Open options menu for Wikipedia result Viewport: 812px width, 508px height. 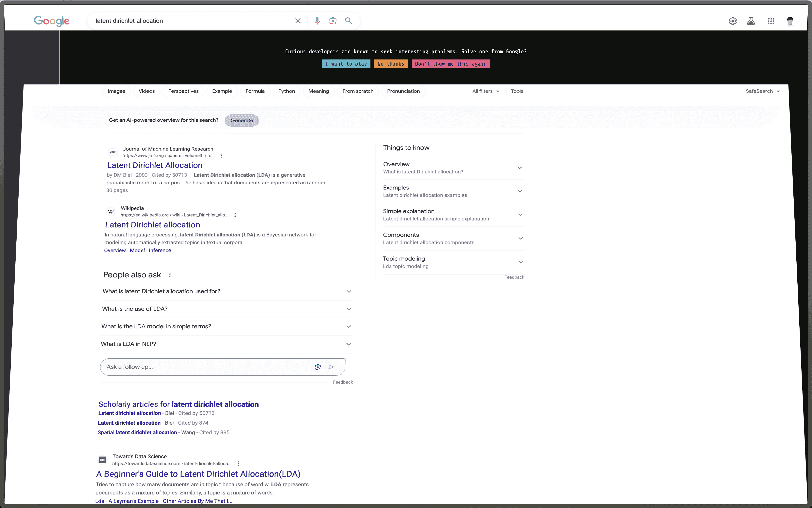tap(235, 215)
